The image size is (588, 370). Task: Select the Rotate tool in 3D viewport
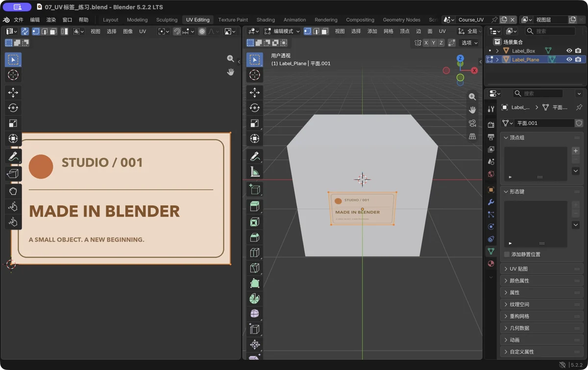(255, 108)
